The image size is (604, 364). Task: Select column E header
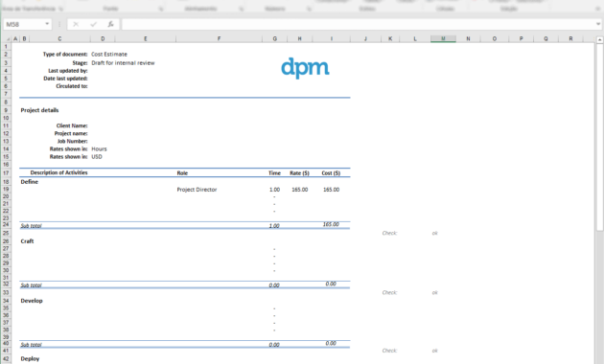(x=145, y=39)
